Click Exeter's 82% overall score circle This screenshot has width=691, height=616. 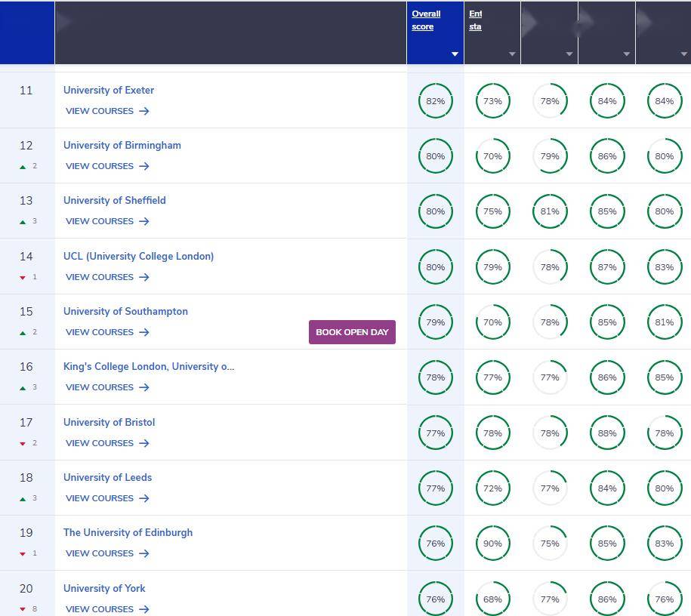pyautogui.click(x=436, y=101)
